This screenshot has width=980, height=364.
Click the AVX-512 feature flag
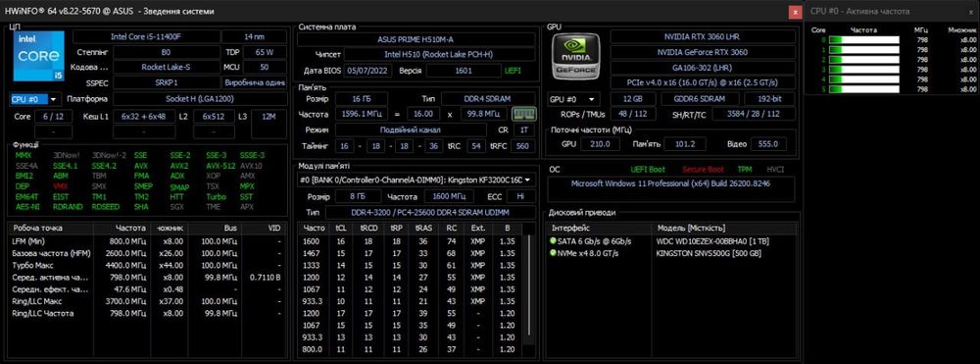coord(220,166)
